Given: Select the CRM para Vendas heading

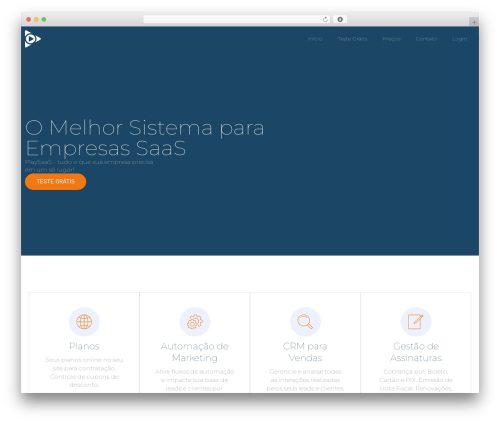Looking at the screenshot, I should 305,352.
